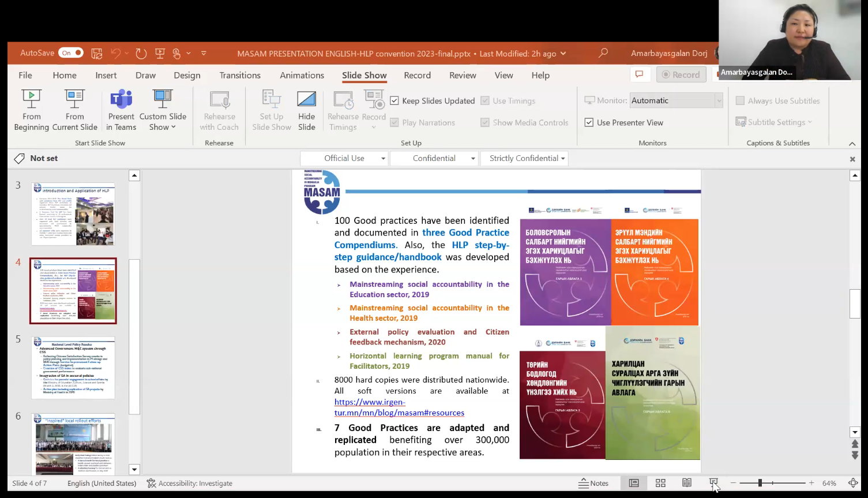This screenshot has width=868, height=498.
Task: Open the Review ribbon tab
Action: click(x=463, y=75)
